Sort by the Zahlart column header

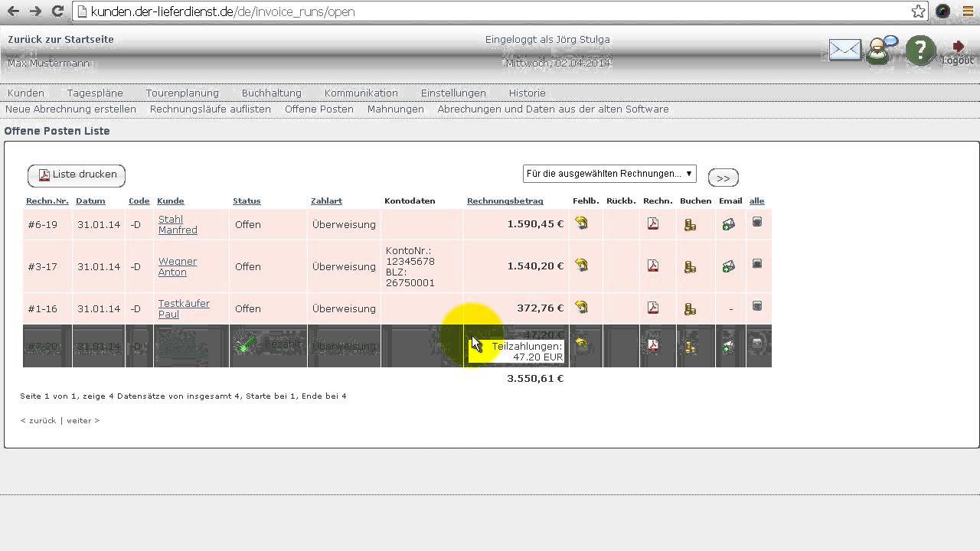[x=327, y=201]
